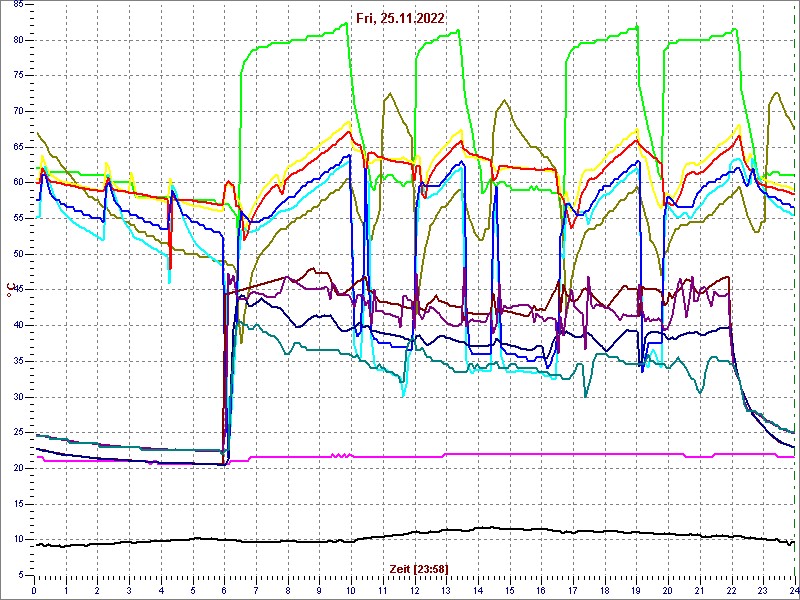Click hour 9 on the time axis
The image size is (800, 600).
[319, 590]
